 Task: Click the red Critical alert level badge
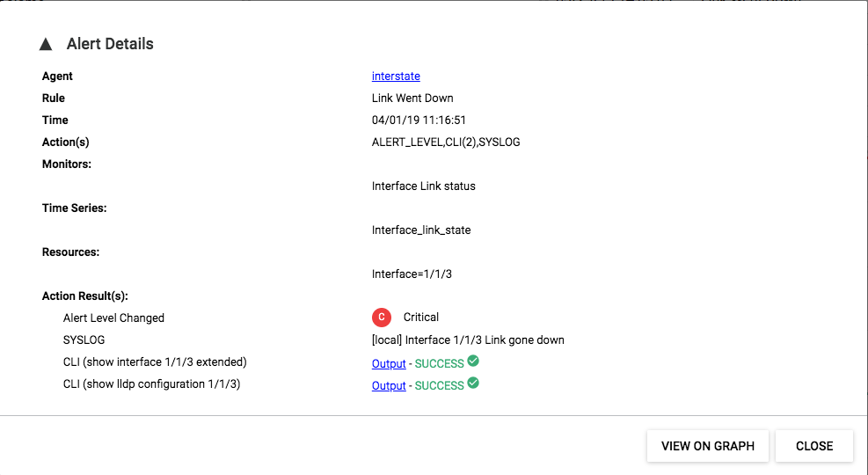tap(382, 318)
